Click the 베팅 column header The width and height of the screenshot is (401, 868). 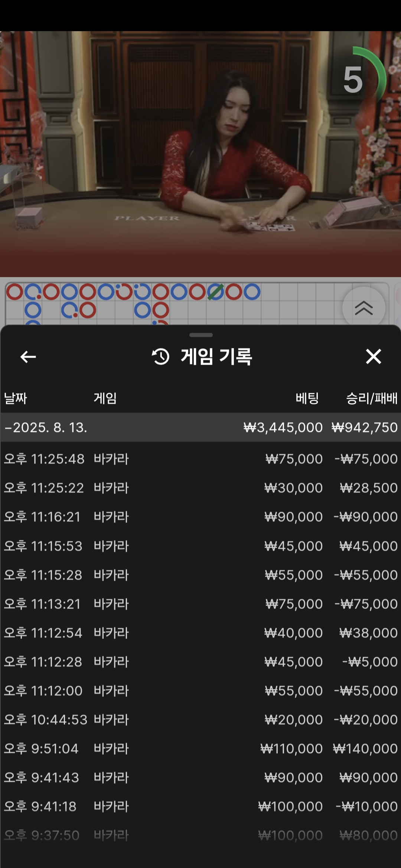click(x=307, y=398)
